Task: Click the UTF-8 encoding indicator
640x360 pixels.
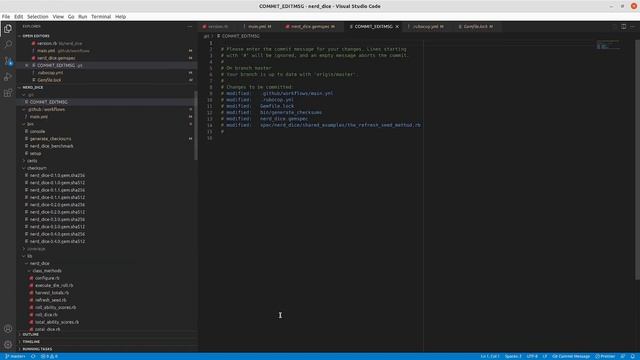Action: (x=532, y=356)
